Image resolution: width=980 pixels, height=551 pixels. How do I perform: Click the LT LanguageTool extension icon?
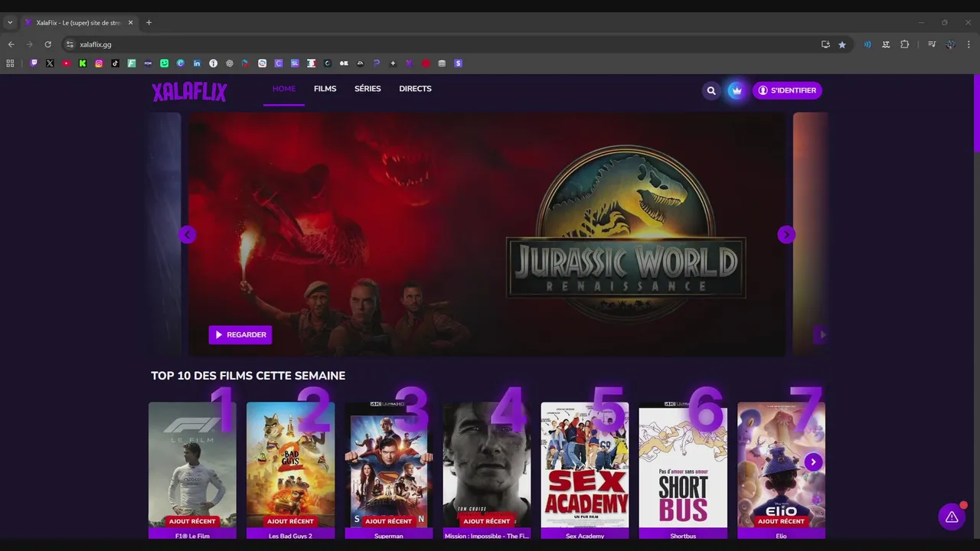point(886,44)
